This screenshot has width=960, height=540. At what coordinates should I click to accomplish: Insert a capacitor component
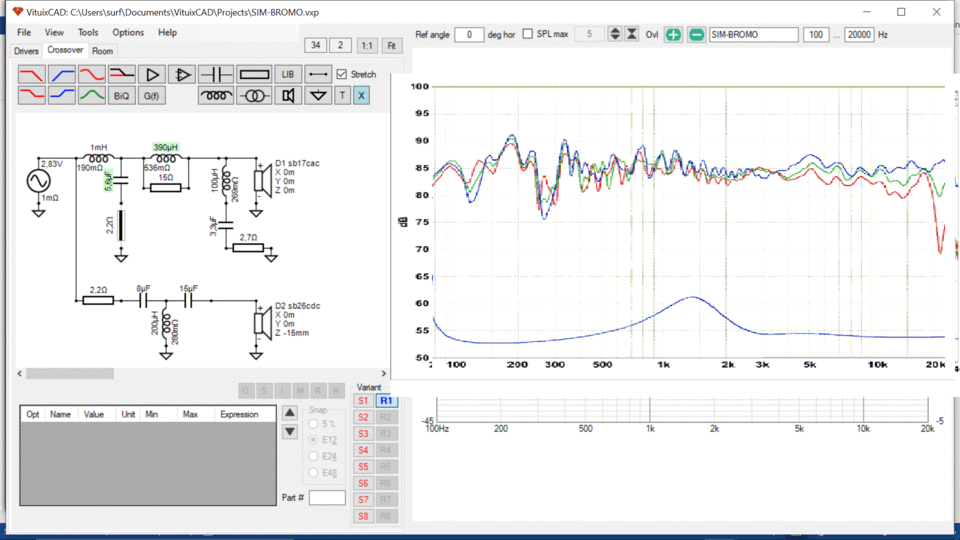[216, 75]
